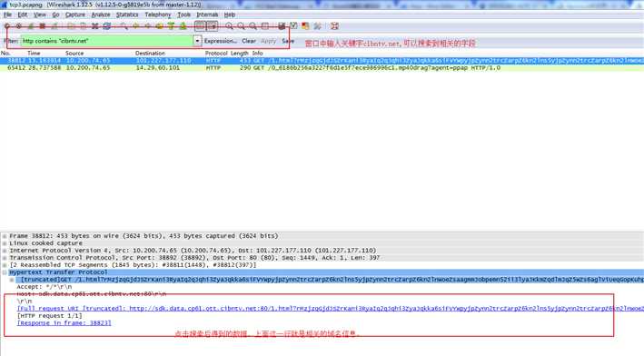Sort by the Protocol column header

(216, 54)
